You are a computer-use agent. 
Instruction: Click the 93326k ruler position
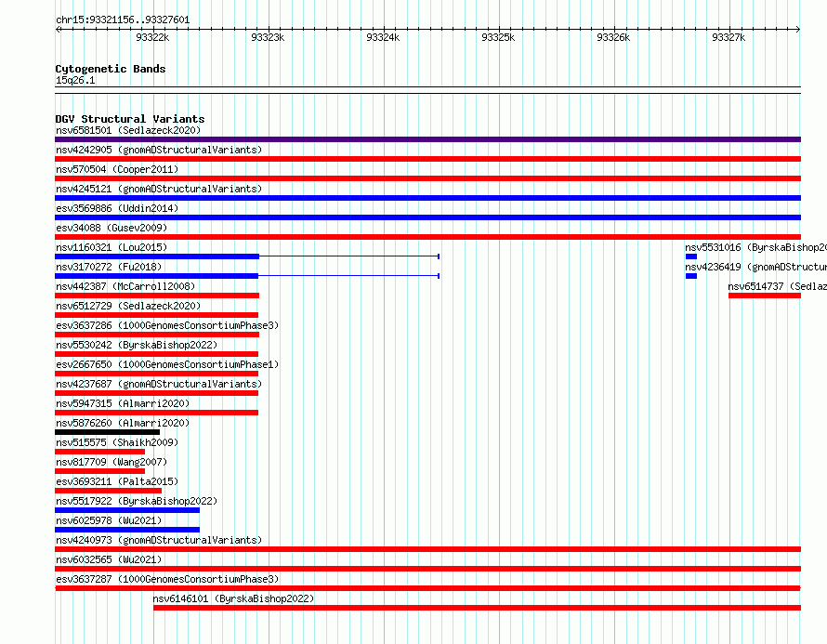coord(613,37)
